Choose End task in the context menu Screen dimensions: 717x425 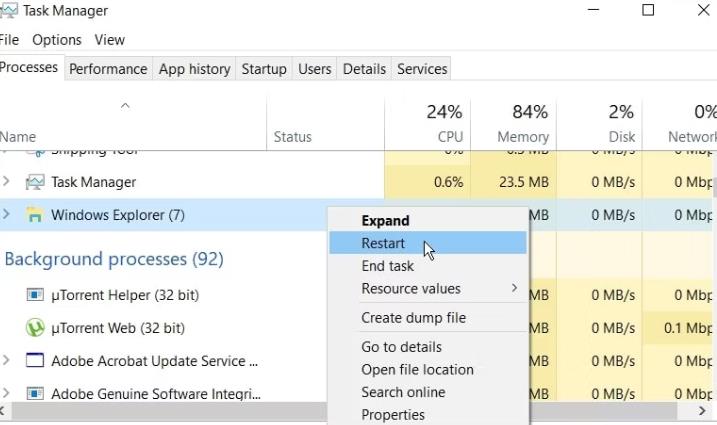pyautogui.click(x=428, y=266)
